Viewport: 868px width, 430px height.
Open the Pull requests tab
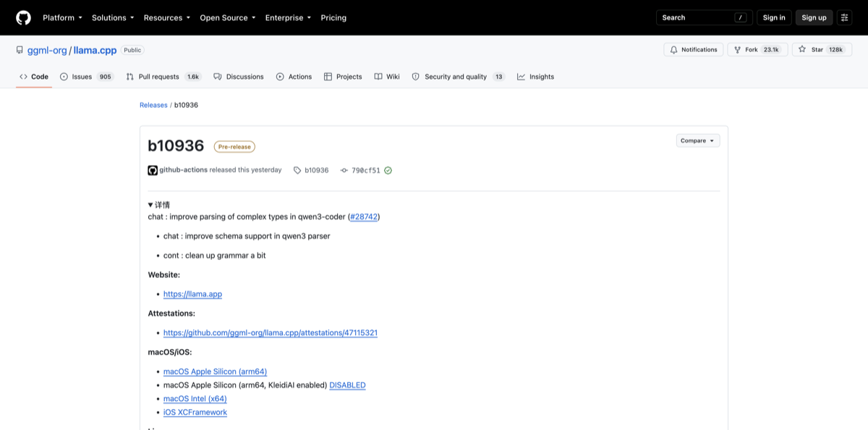[163, 77]
